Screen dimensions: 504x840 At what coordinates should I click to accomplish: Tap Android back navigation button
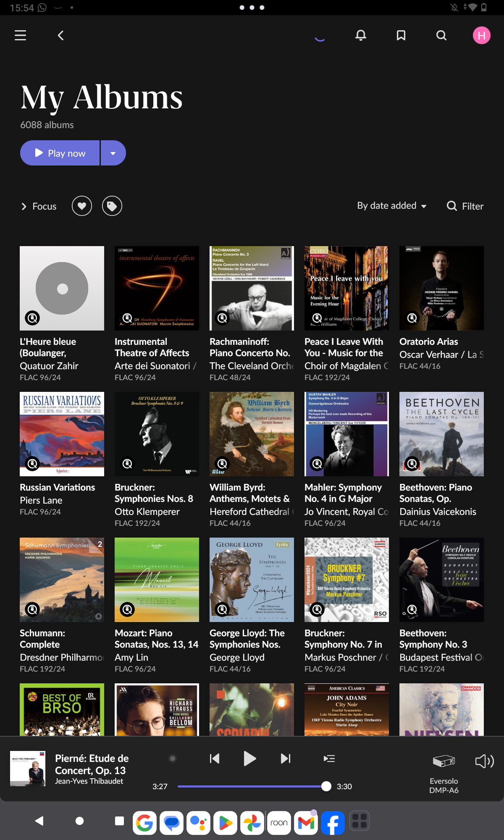tap(39, 821)
